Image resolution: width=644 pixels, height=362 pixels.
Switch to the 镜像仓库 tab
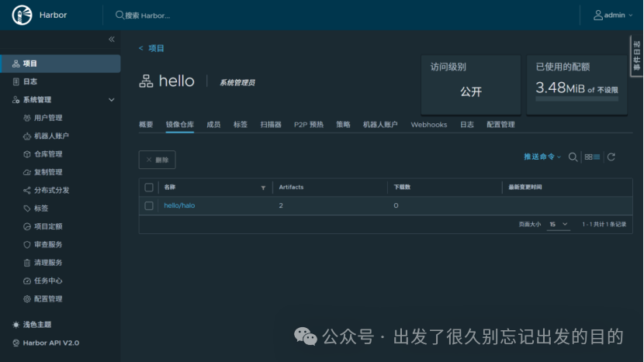pyautogui.click(x=180, y=124)
